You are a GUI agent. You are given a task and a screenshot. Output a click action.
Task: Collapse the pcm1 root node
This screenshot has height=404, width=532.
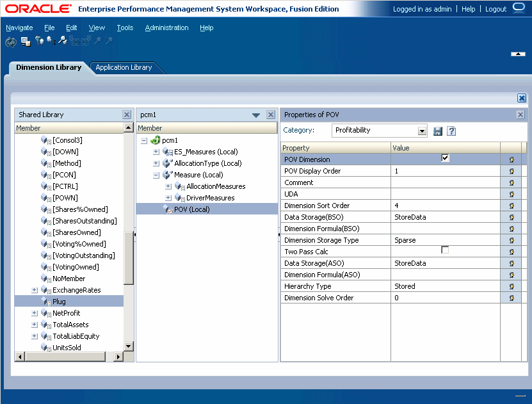pyautogui.click(x=144, y=140)
